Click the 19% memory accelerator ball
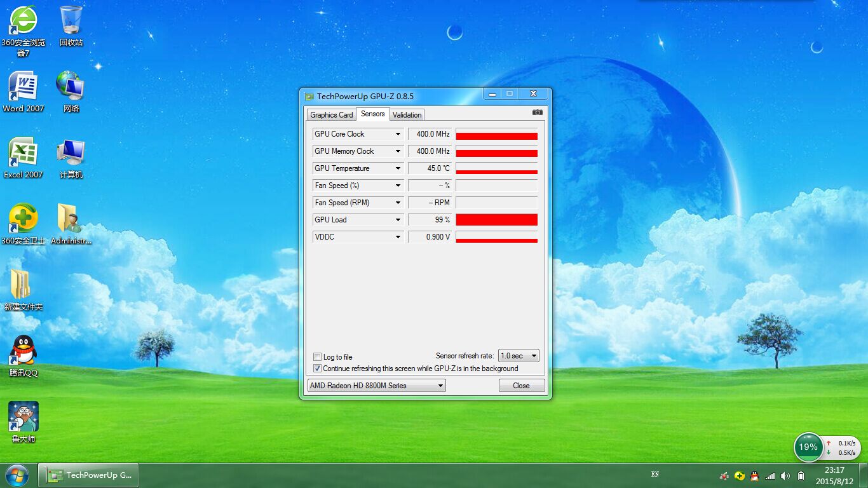The height and width of the screenshot is (488, 868). (808, 447)
